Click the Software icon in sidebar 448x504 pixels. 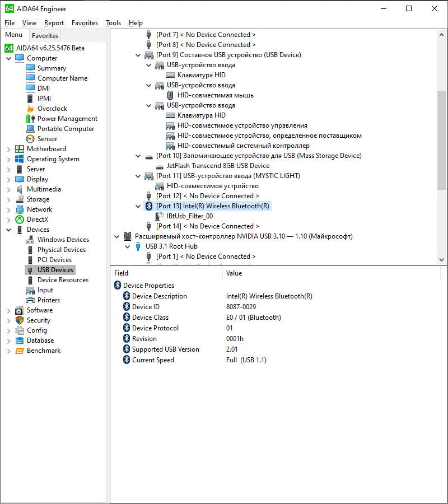tap(20, 310)
